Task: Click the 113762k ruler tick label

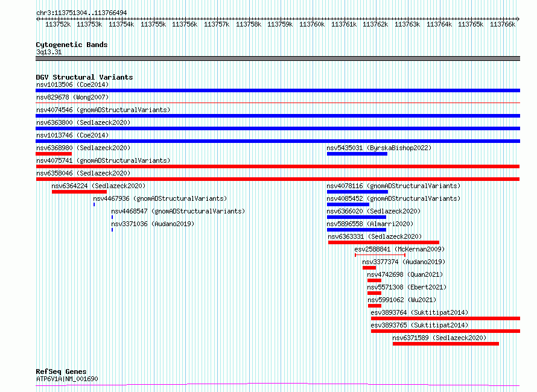Action: (x=375, y=24)
